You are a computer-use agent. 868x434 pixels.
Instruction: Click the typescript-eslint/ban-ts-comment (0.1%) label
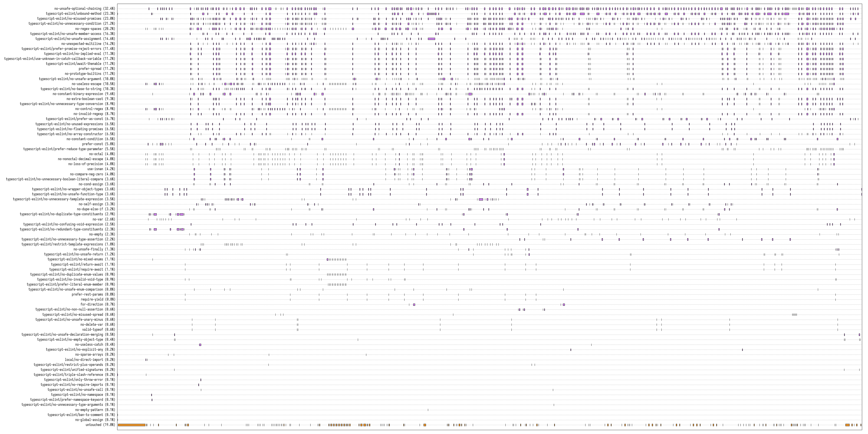click(x=81, y=415)
